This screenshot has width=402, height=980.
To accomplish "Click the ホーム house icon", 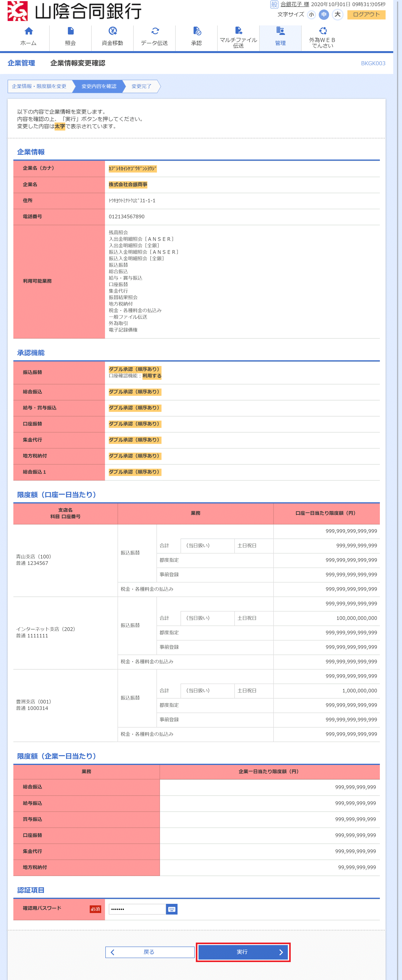I will click(29, 31).
